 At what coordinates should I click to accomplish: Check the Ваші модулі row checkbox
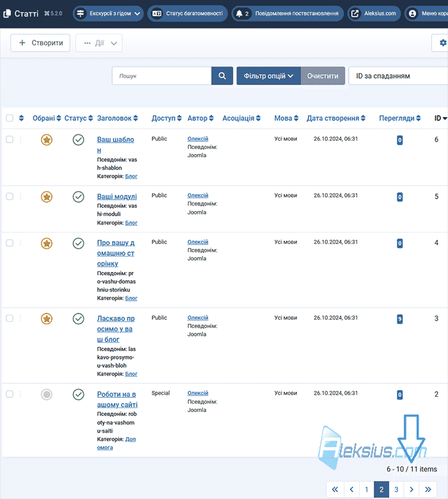coord(10,196)
